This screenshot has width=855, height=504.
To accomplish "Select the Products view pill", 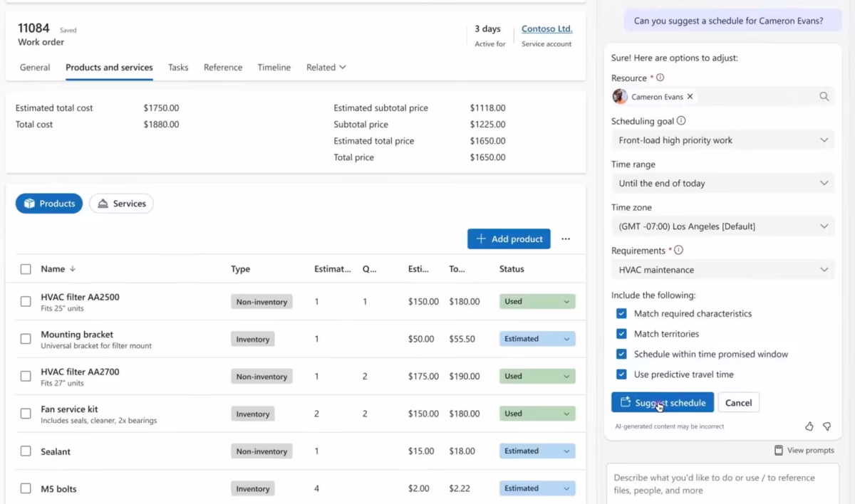I will click(x=49, y=204).
